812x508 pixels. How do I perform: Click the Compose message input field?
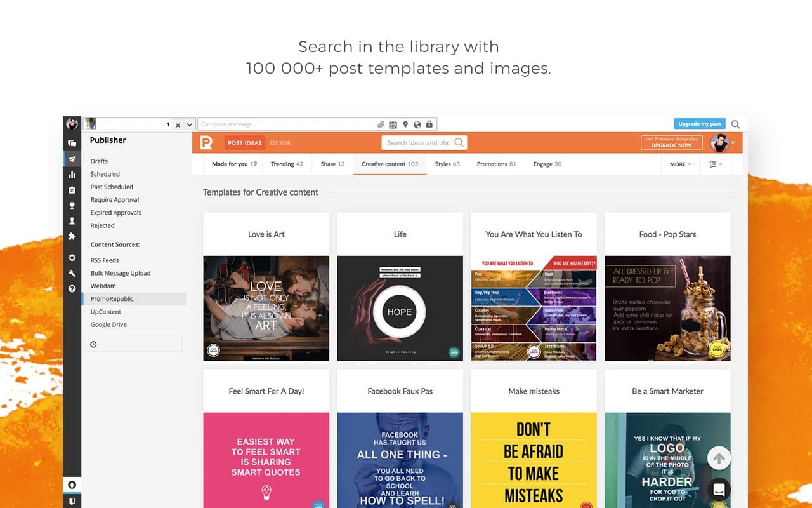tap(285, 124)
